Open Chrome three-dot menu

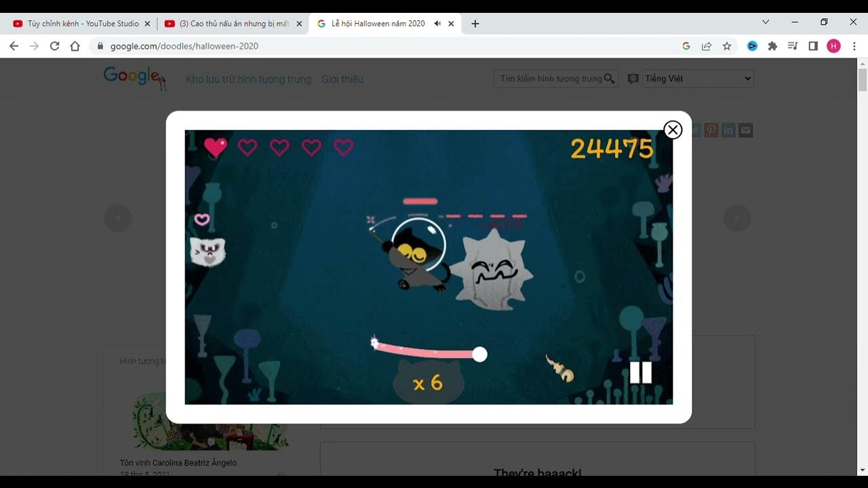tap(854, 46)
